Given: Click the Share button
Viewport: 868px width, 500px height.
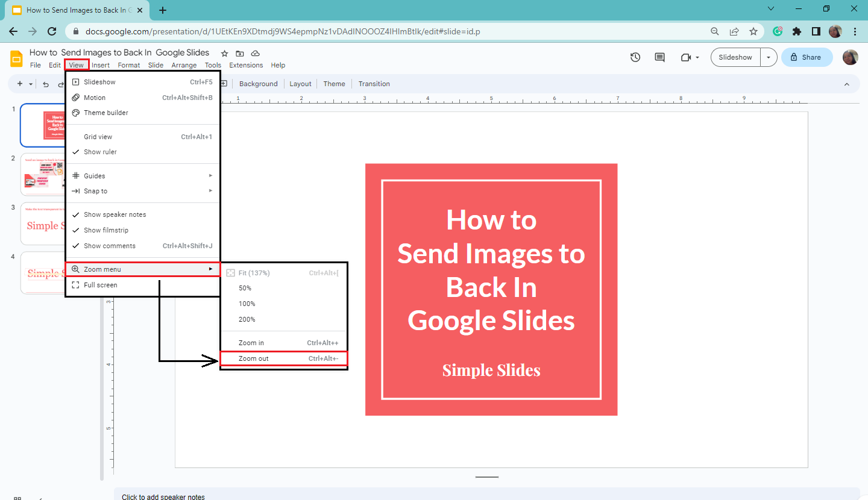Looking at the screenshot, I should point(807,57).
